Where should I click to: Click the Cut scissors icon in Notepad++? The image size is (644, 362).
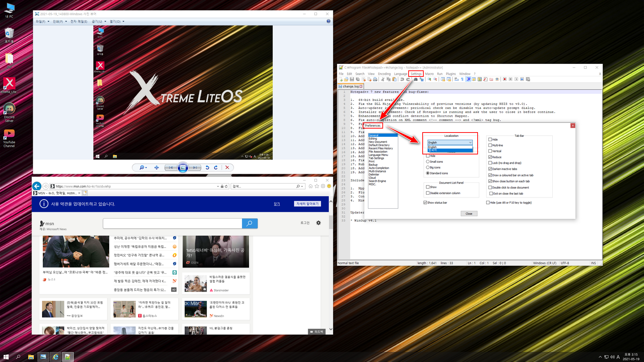click(x=383, y=79)
